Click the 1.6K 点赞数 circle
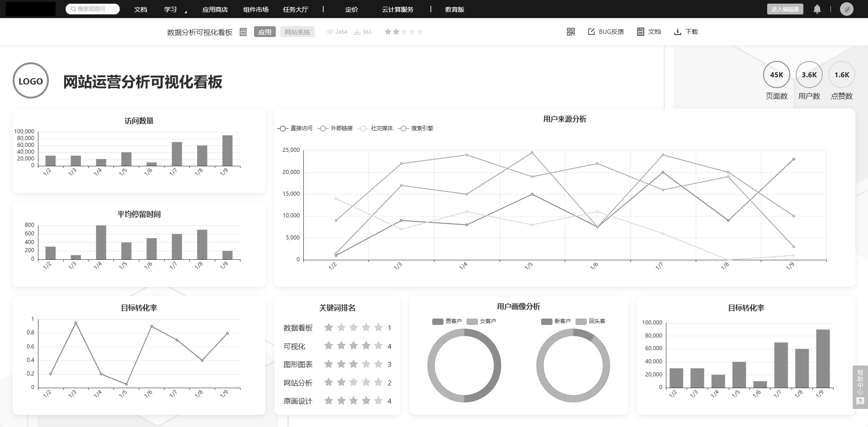868x427 pixels. pos(841,75)
